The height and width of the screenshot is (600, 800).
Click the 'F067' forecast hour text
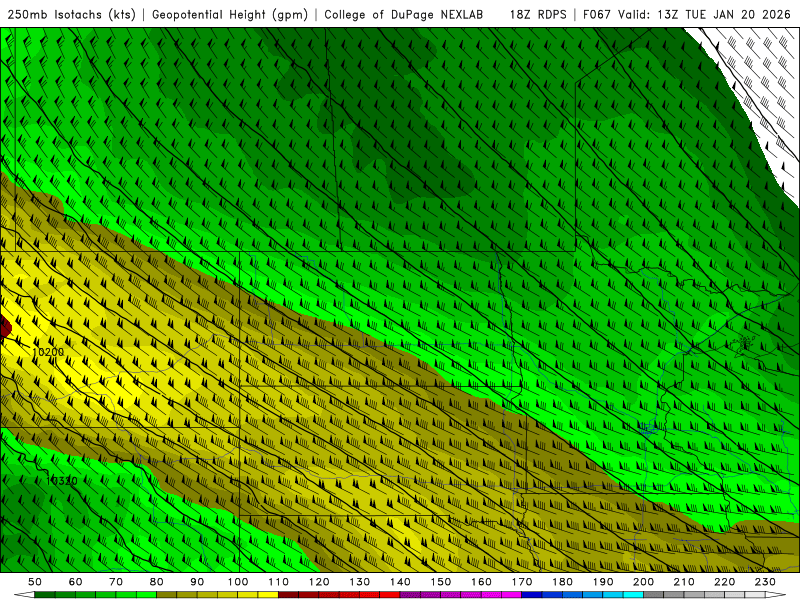tap(597, 15)
